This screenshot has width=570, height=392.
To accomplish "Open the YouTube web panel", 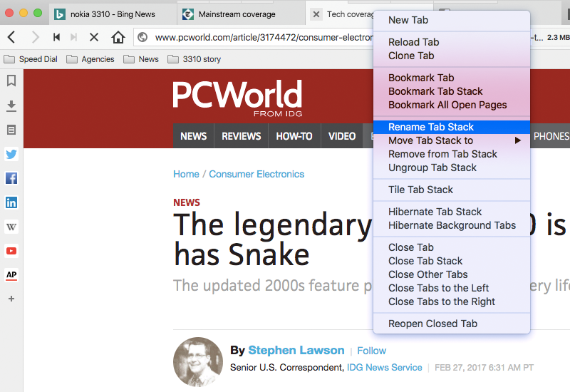I will [x=11, y=251].
